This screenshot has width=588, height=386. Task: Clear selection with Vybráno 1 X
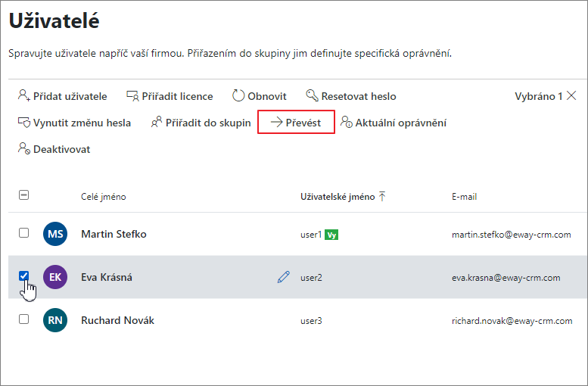[x=571, y=95]
